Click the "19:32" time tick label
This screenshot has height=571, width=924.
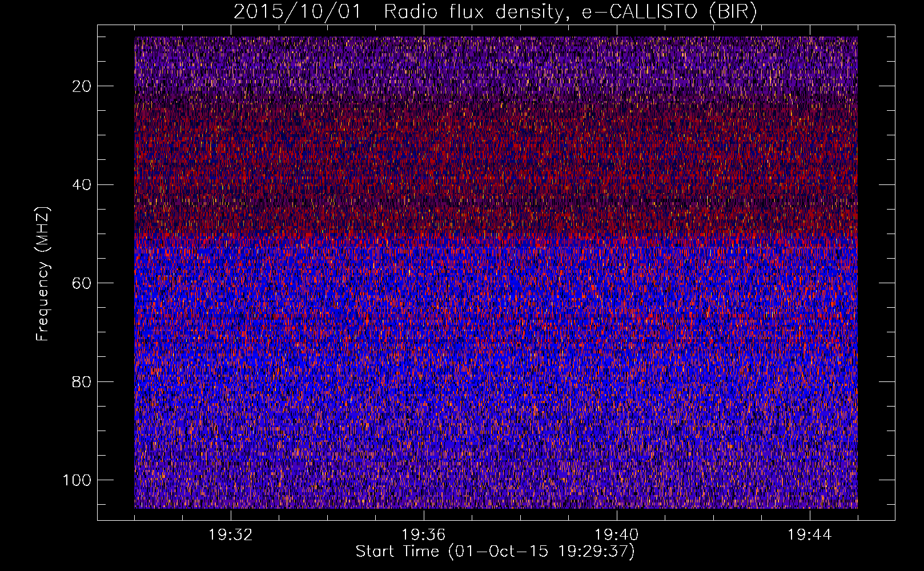tap(231, 535)
